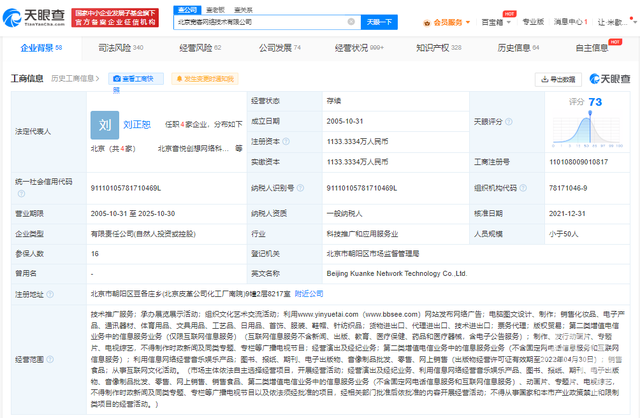Click the 天眼一下 search button
This screenshot has width=640, height=418.
pos(377,21)
